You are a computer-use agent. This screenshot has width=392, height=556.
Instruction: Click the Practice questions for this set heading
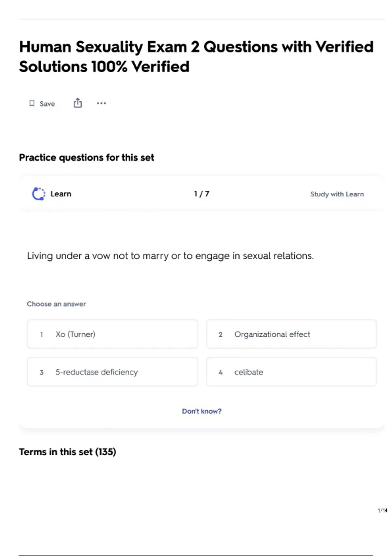(87, 157)
